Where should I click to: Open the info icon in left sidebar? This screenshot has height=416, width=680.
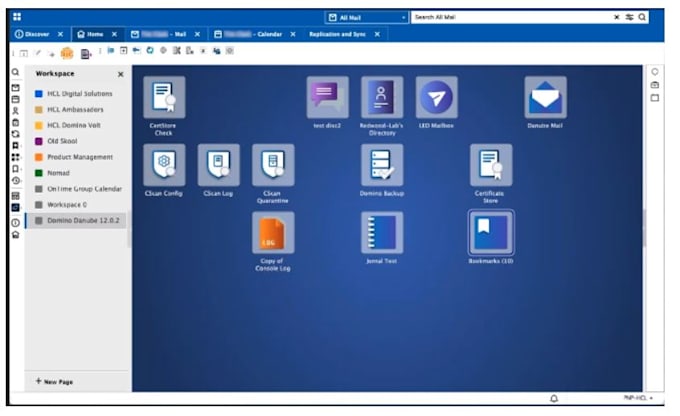[x=16, y=223]
